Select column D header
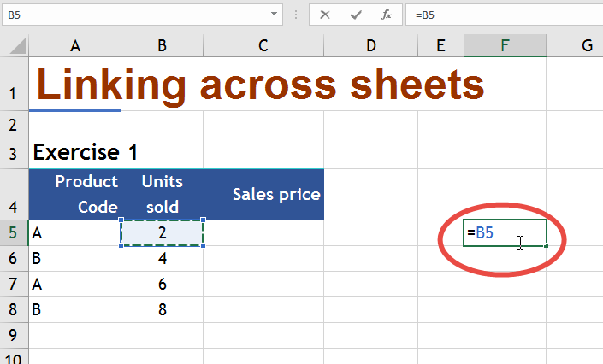Viewport: 603px width, 364px height. click(x=370, y=46)
